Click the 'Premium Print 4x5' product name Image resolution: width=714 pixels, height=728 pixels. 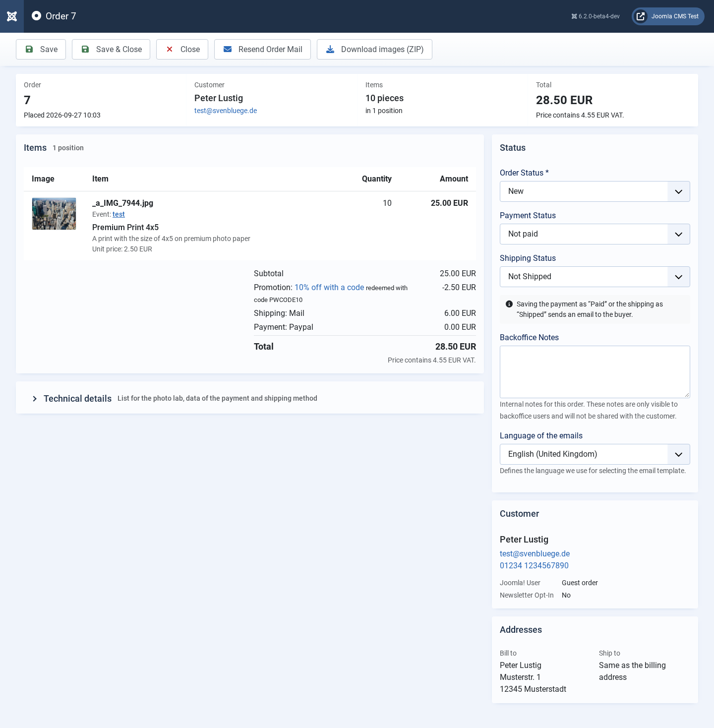[x=125, y=227]
